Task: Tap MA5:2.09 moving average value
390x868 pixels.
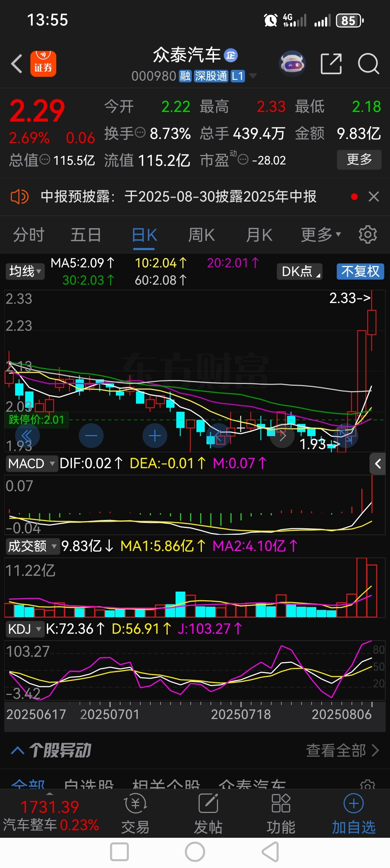Action: pyautogui.click(x=82, y=263)
